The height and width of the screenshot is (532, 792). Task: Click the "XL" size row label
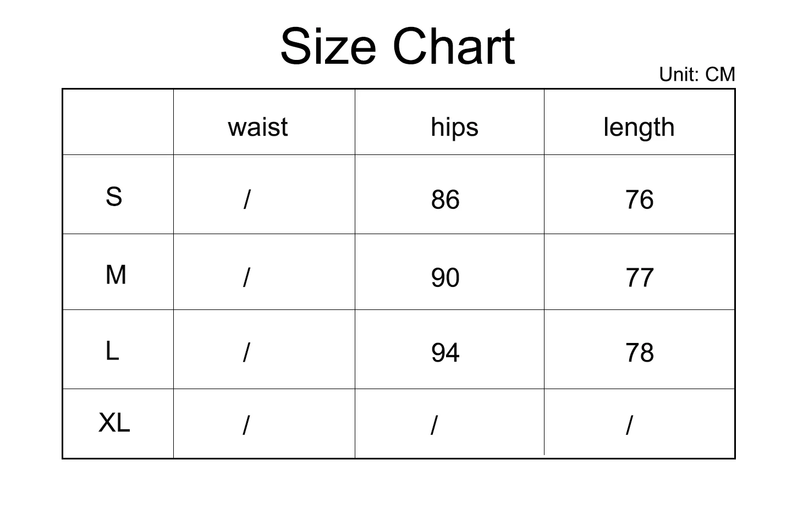[114, 423]
